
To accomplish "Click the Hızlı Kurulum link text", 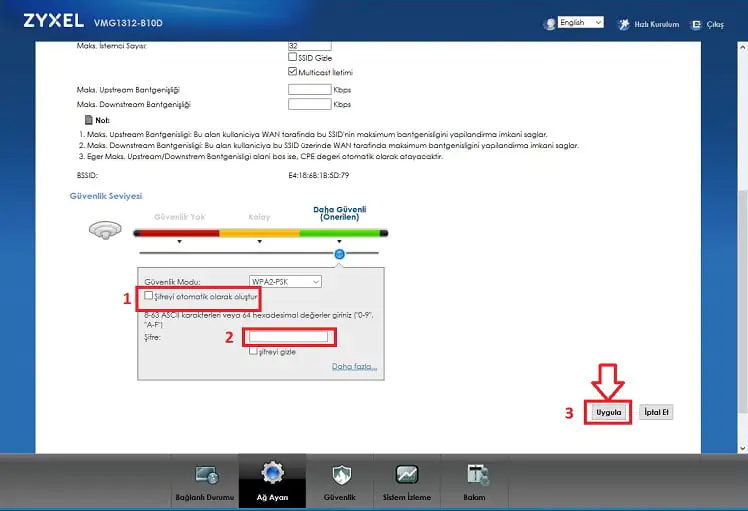I will click(x=656, y=24).
